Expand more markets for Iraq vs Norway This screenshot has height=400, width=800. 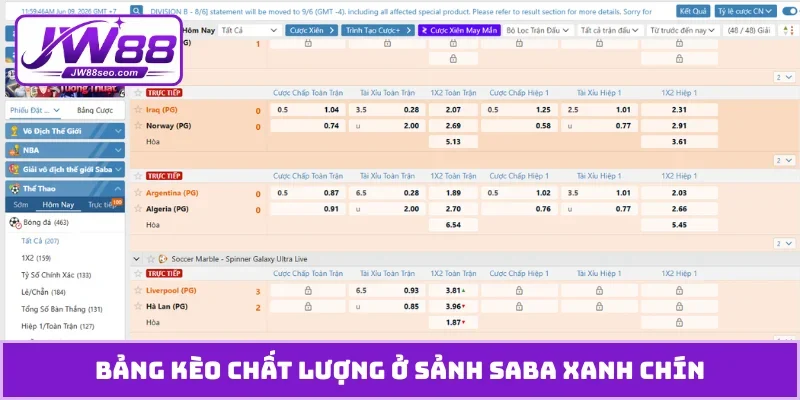784,160
